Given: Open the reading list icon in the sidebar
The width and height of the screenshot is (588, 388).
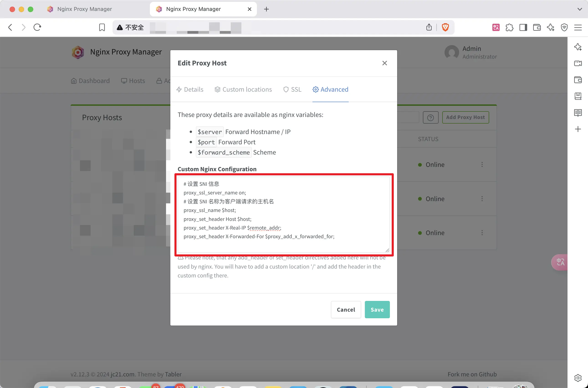Looking at the screenshot, I should click(x=578, y=113).
